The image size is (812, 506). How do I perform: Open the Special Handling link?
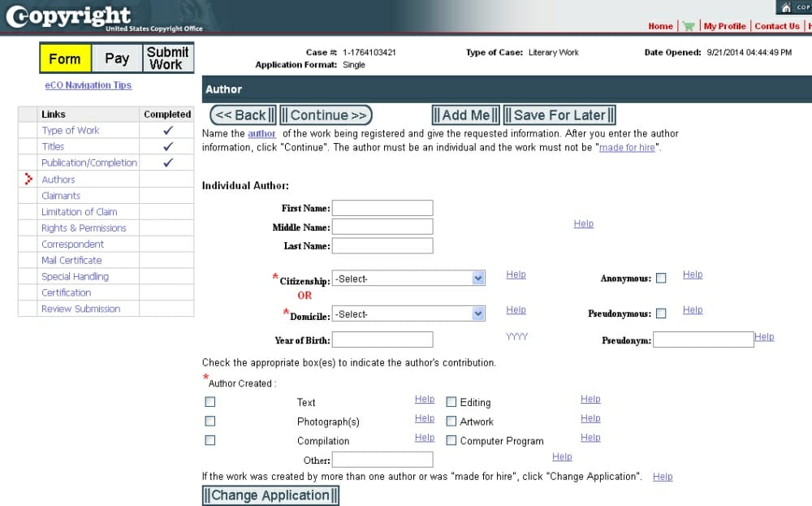[75, 277]
